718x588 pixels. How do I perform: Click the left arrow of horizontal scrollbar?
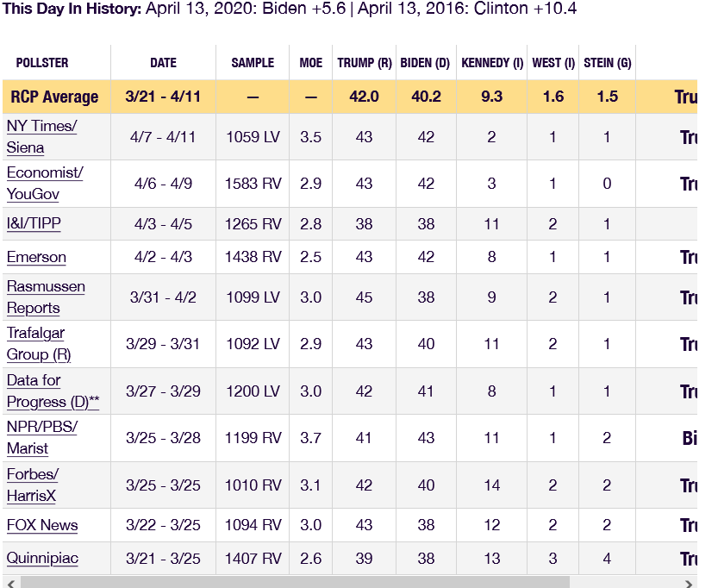click(11, 584)
